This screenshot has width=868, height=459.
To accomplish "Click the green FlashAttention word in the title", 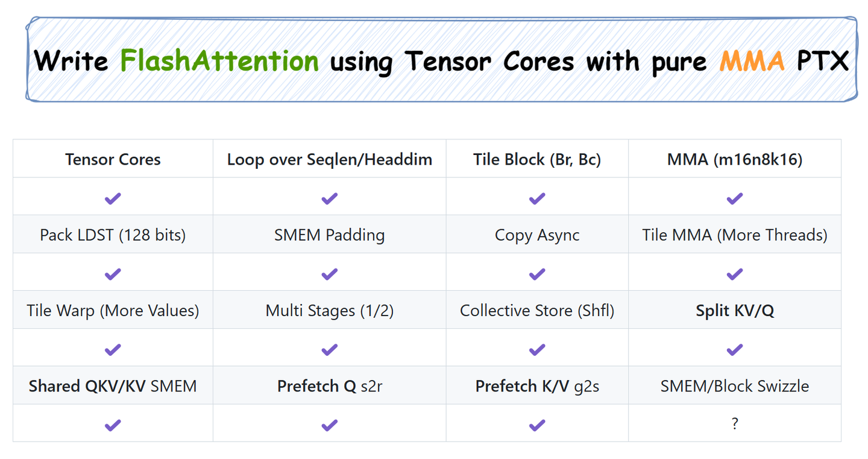I will [x=219, y=61].
